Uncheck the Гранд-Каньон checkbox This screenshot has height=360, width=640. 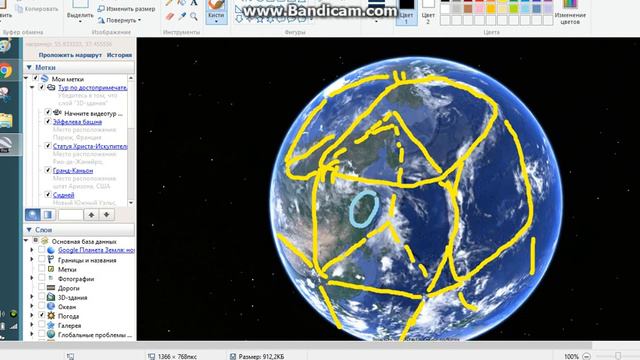click(x=48, y=170)
